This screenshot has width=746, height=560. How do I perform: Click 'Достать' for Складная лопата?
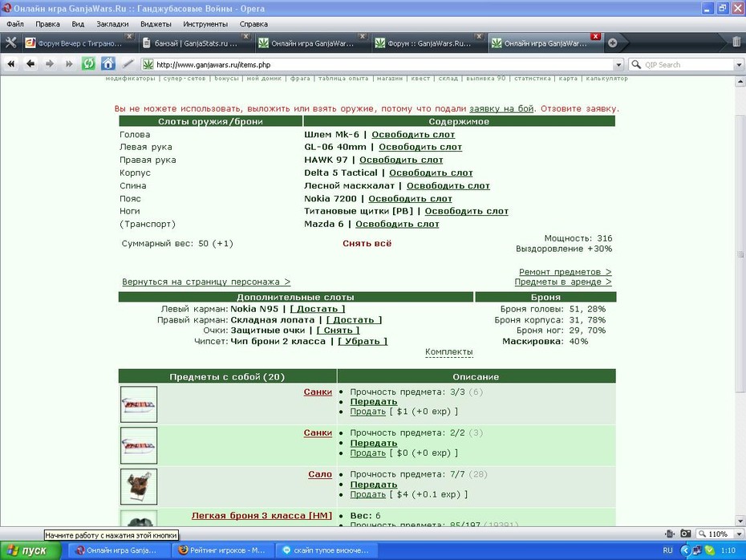[x=354, y=320]
